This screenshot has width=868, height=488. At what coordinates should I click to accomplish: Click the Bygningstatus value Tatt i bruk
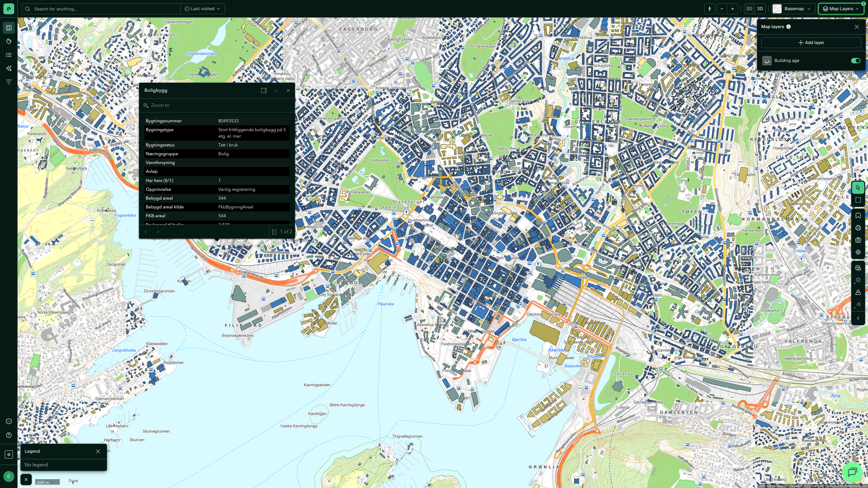[228, 145]
